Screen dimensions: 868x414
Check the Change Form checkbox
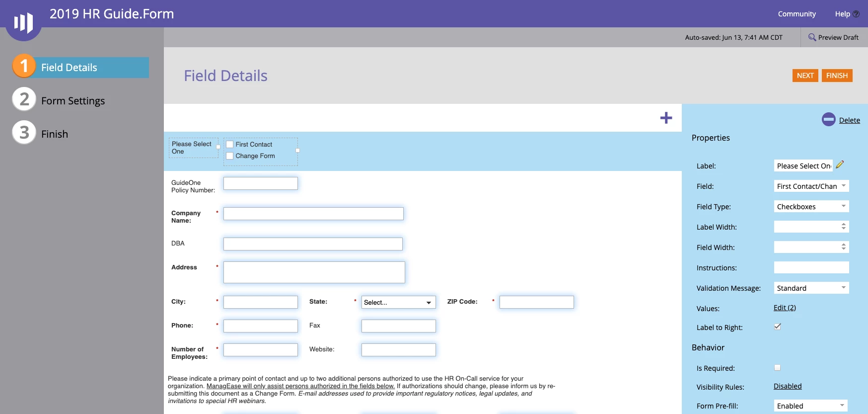(229, 156)
